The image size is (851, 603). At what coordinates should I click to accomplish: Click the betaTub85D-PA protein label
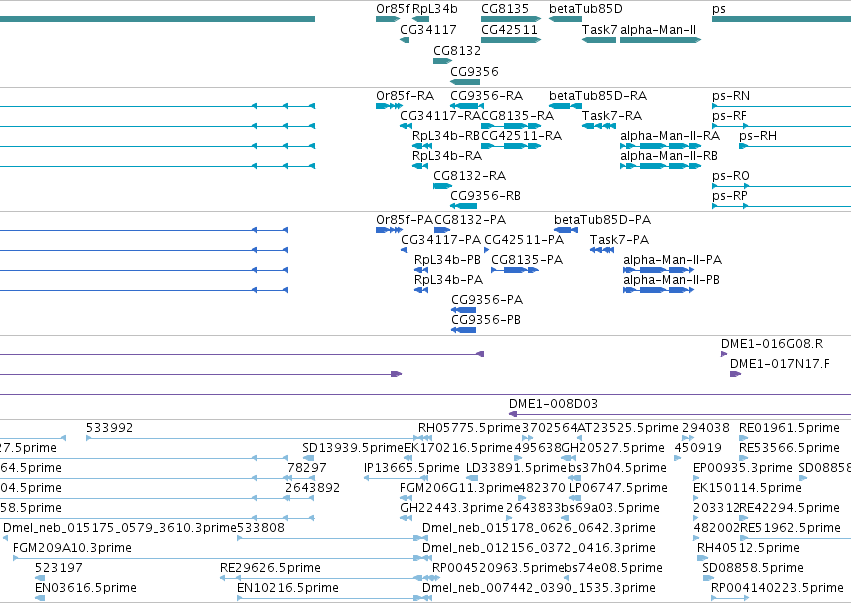602,220
